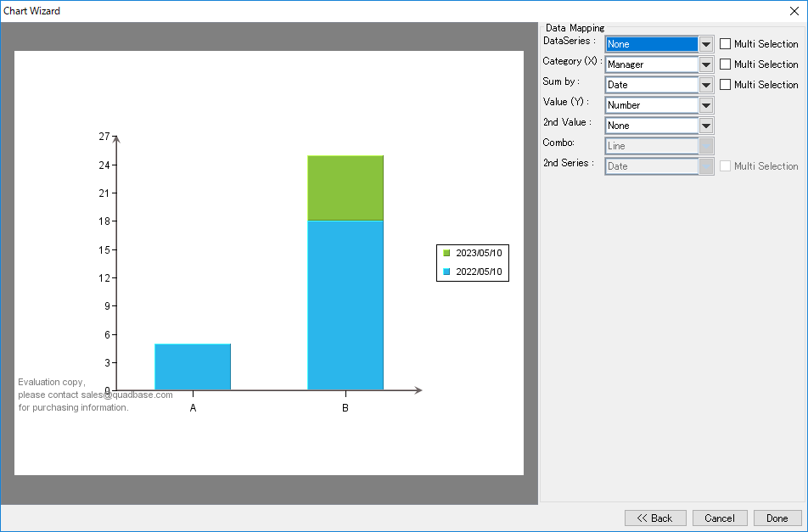Click the green 2023/05/10 legend swatch

click(x=447, y=253)
